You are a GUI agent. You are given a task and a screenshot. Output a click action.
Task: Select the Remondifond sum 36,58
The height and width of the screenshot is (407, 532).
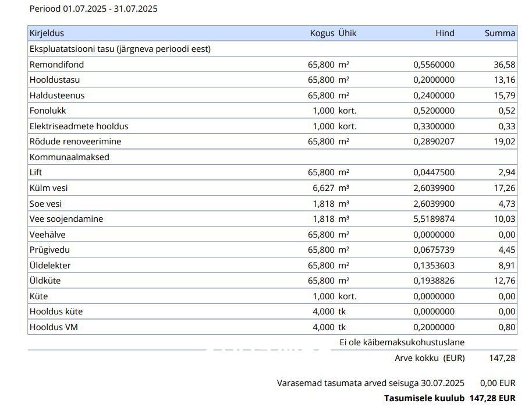point(504,65)
